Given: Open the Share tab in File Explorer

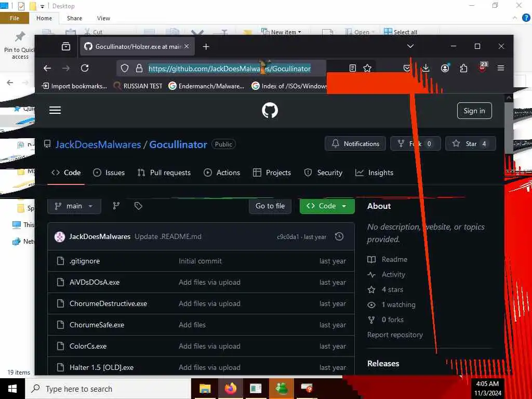Looking at the screenshot, I should (x=74, y=18).
